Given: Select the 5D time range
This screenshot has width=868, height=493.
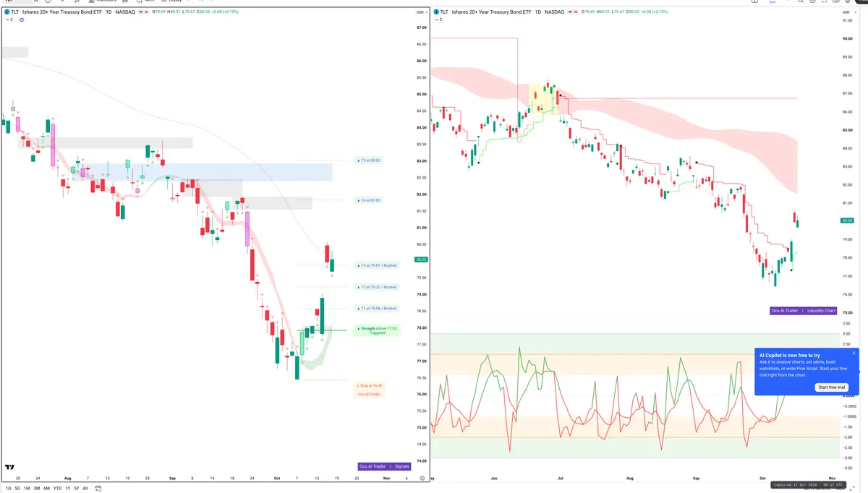Looking at the screenshot, I should pos(17,489).
